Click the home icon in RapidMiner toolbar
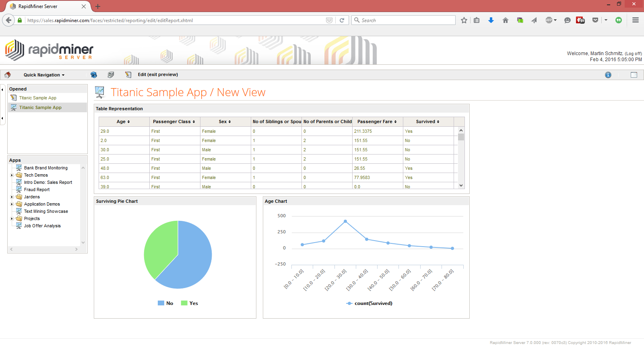Image resolution: width=644 pixels, height=346 pixels. 8,75
